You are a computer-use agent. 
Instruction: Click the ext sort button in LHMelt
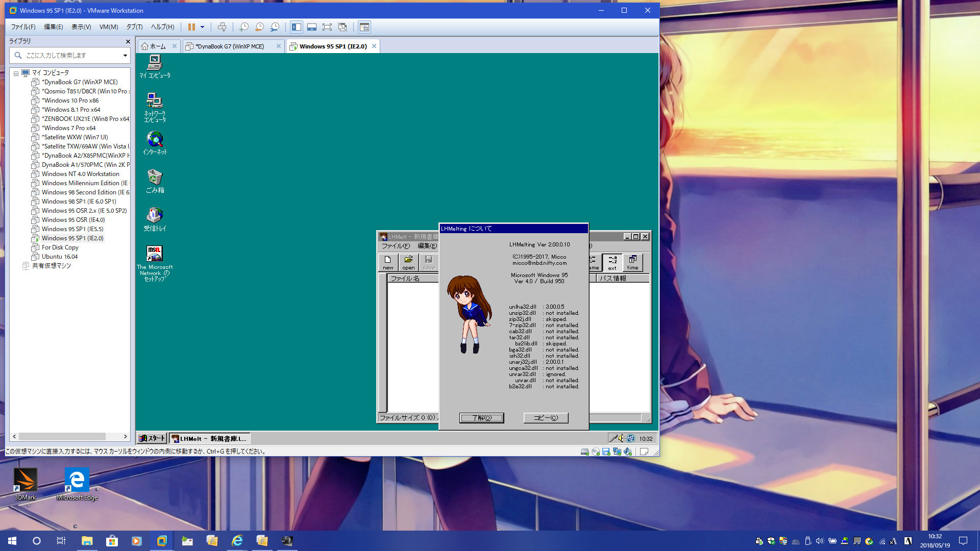[612, 262]
